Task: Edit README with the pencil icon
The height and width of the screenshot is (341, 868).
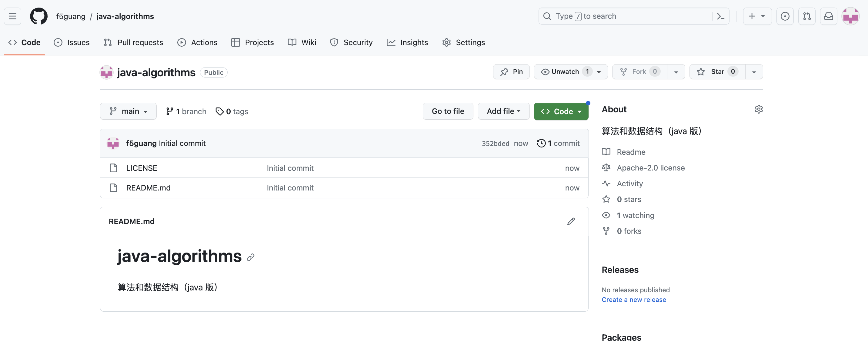Action: click(571, 221)
